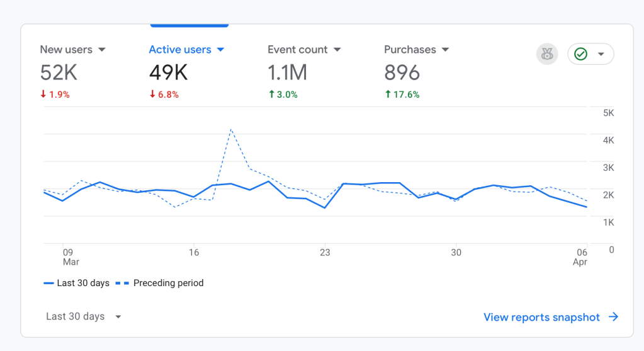Click the green up arrow beside 17.6%
This screenshot has height=351, width=644.
tap(388, 95)
